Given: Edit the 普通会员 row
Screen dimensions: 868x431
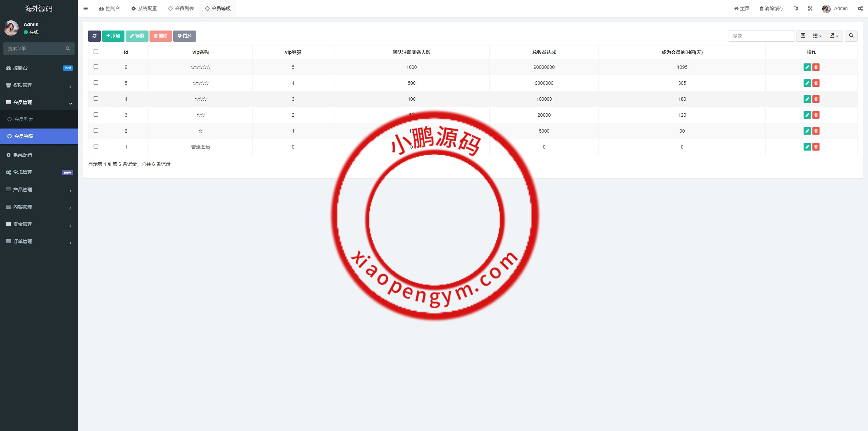Looking at the screenshot, I should [x=807, y=147].
